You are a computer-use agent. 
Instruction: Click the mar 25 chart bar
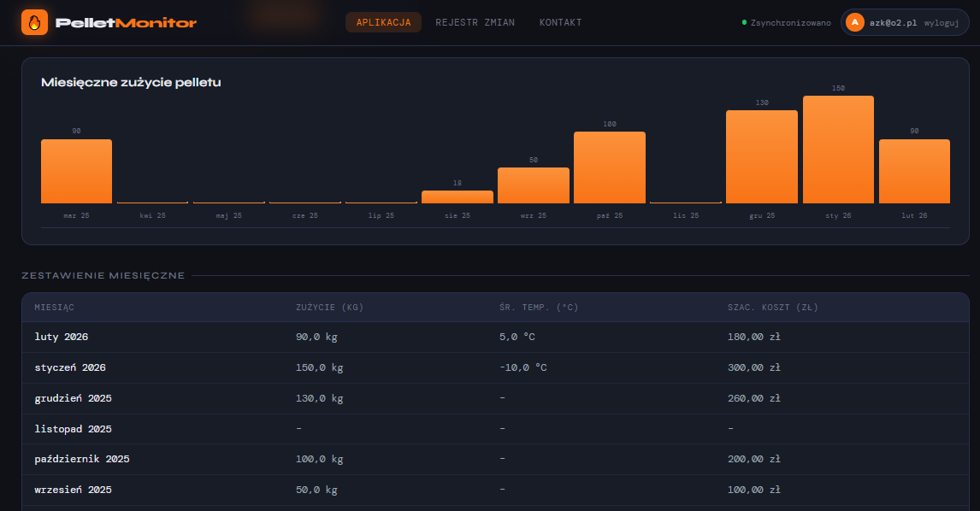[76, 171]
